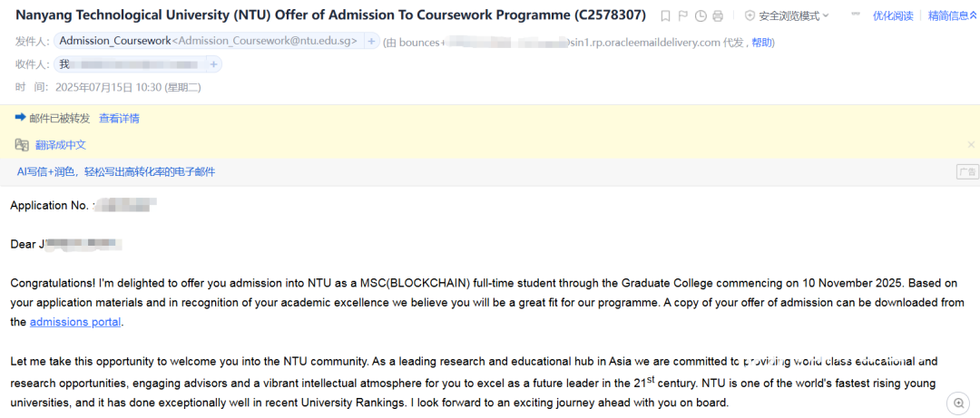
Task: Close the yellow notification bar
Action: [x=970, y=145]
